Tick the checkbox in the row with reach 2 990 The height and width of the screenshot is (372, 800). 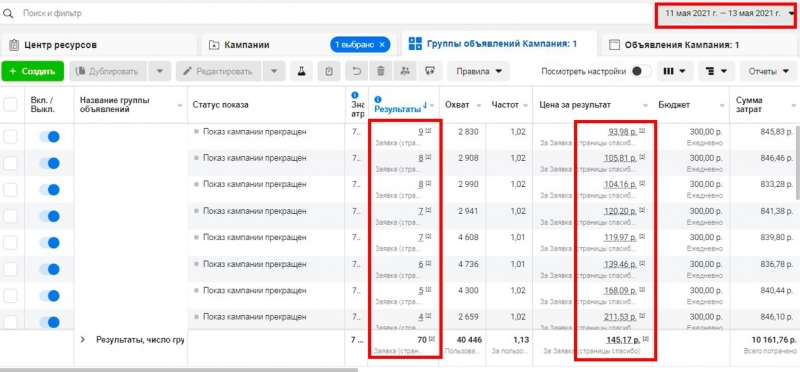point(10,190)
